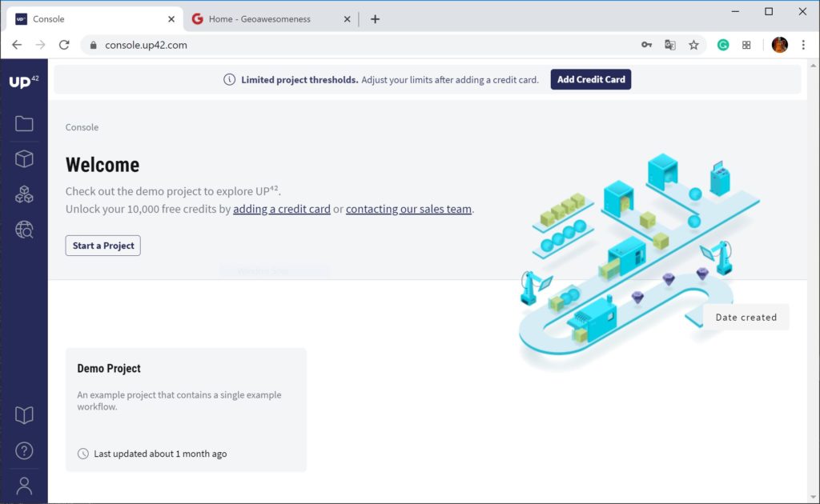
Task: Bookmark this page with the star icon
Action: point(693,45)
